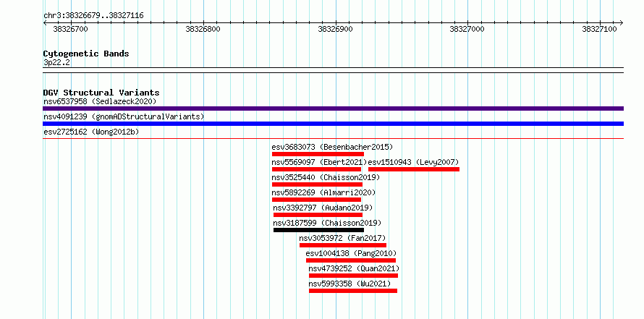This screenshot has width=644, height=319.
Task: Click the nsv3053972 (Fan2017) label
Action: (342, 238)
